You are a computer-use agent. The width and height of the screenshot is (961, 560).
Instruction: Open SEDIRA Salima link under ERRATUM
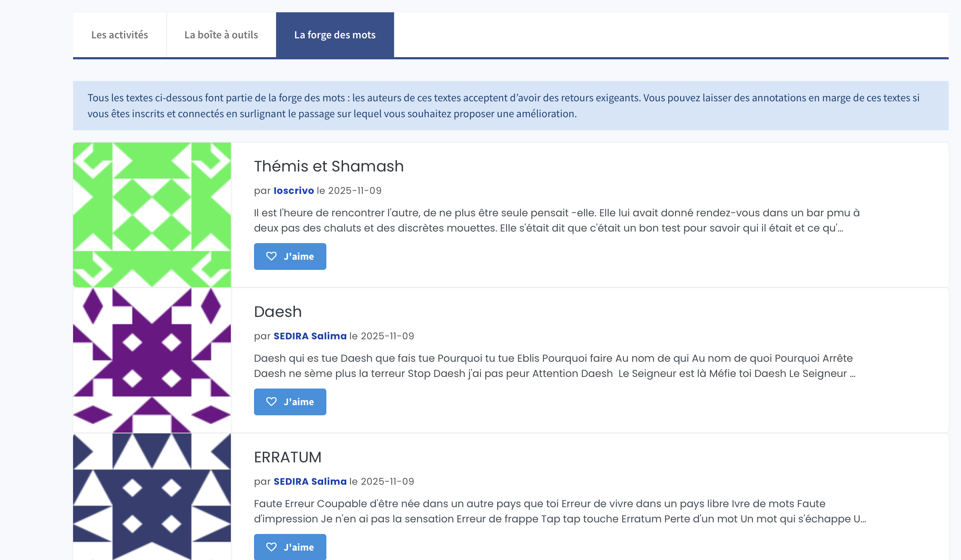coord(310,481)
